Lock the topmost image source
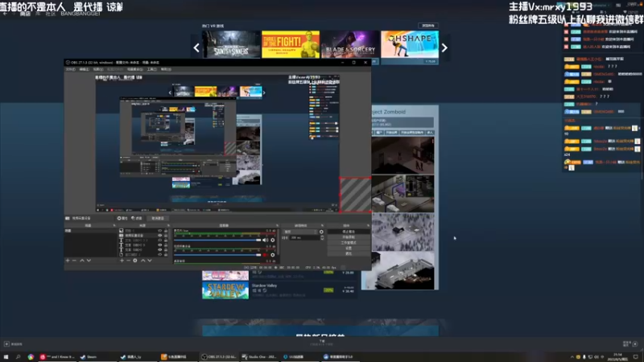The image size is (644, 362). [166, 231]
